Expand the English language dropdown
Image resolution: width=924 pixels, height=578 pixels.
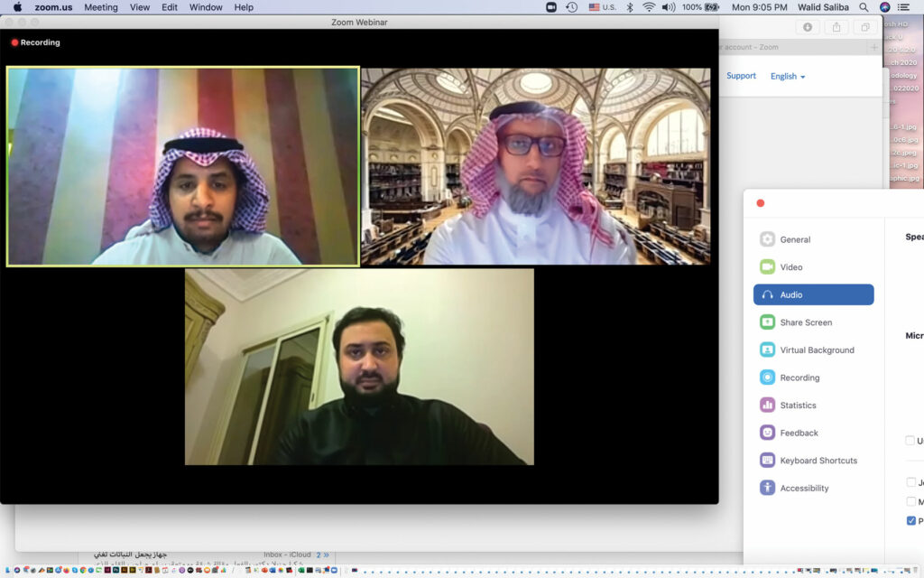(788, 77)
